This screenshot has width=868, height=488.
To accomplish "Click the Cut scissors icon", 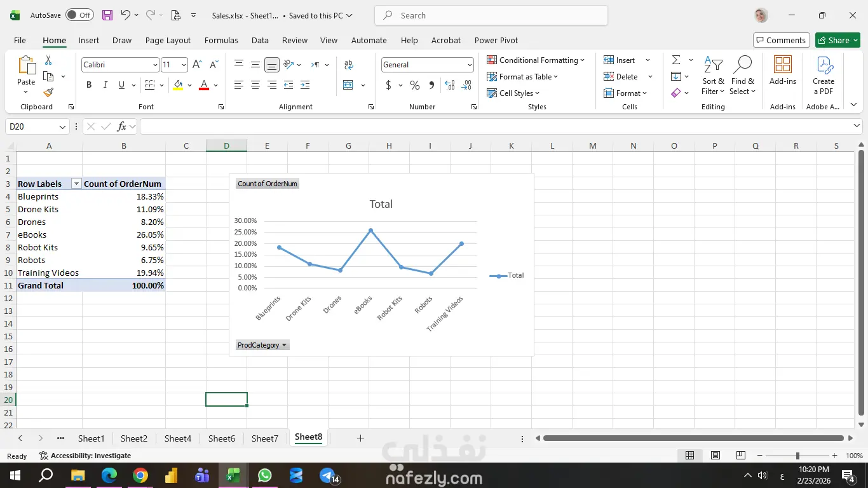I will [x=48, y=60].
